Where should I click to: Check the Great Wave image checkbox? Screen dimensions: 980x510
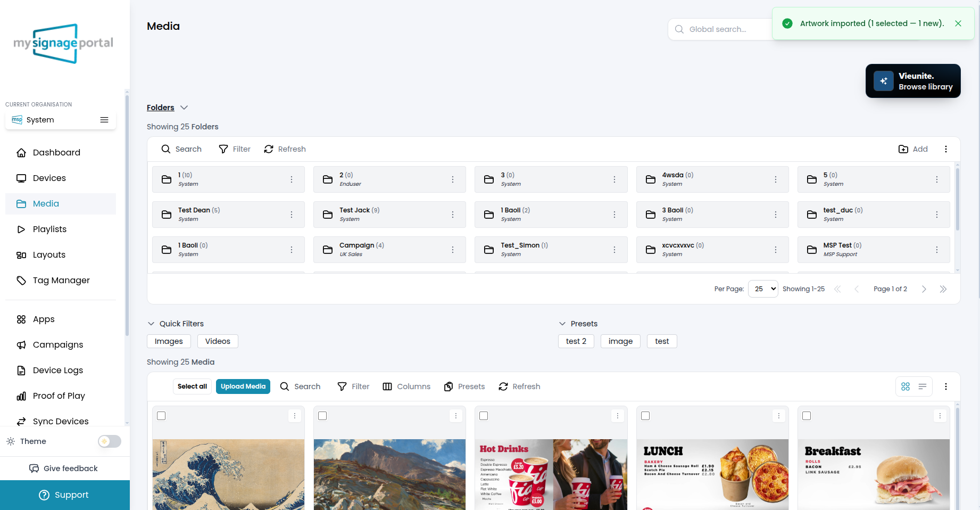point(161,416)
